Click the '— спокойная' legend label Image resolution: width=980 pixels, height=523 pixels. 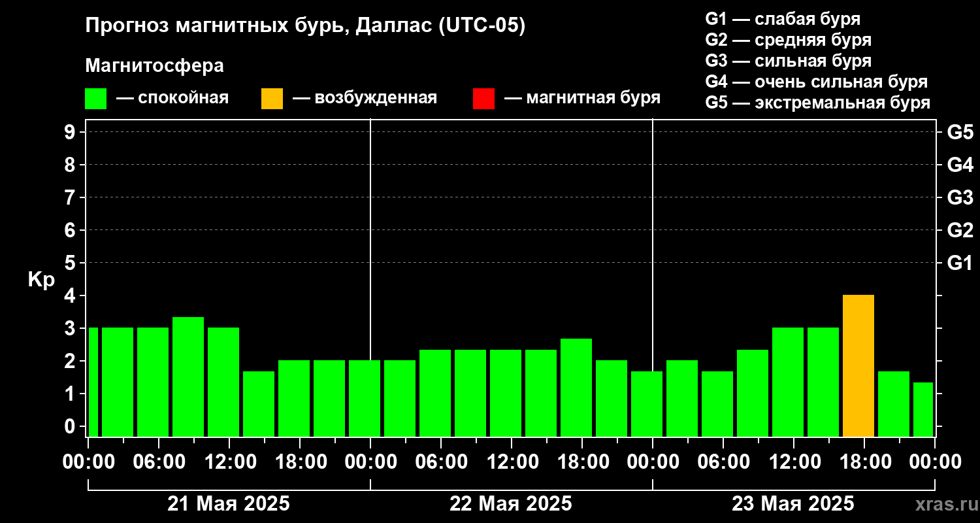click(x=172, y=99)
